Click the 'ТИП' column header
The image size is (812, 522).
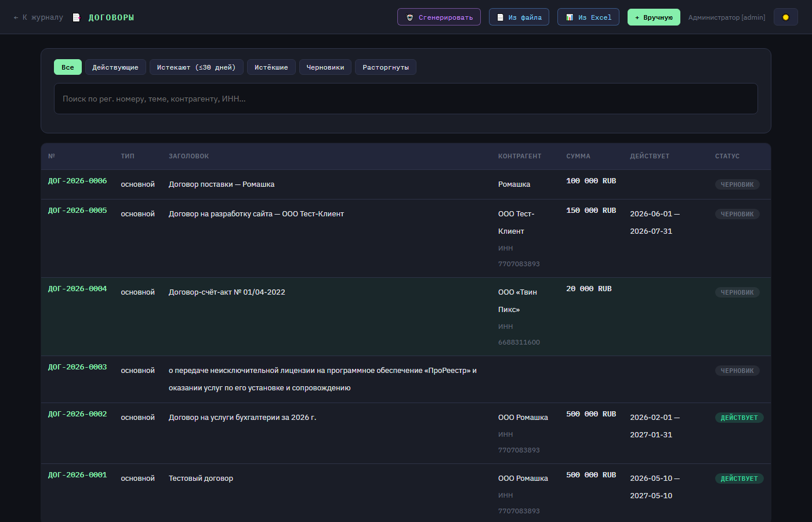point(128,156)
